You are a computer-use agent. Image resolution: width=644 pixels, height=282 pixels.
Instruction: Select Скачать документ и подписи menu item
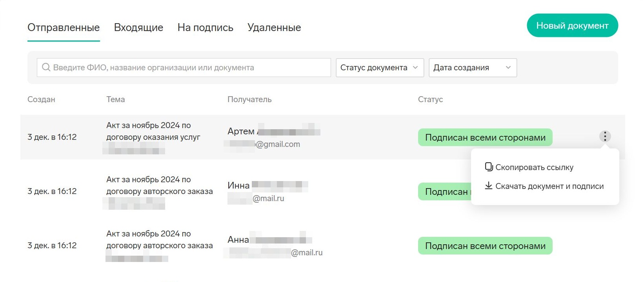[549, 186]
